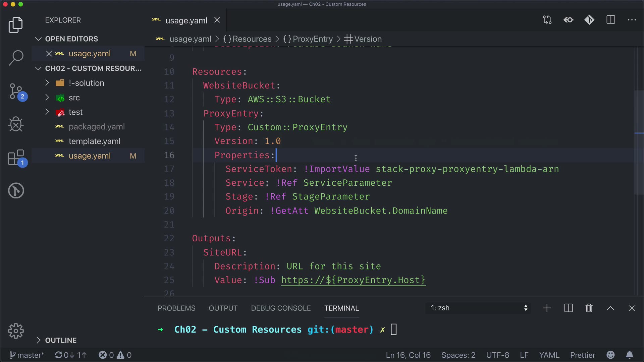Open the GitLens sidebar icon
This screenshot has height=362, width=644.
click(16, 190)
